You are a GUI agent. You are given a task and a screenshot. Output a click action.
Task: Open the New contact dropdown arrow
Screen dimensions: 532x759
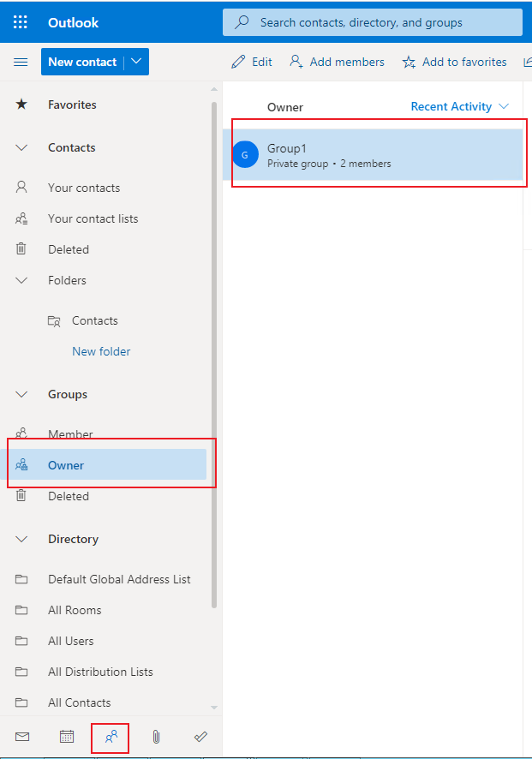coord(136,62)
